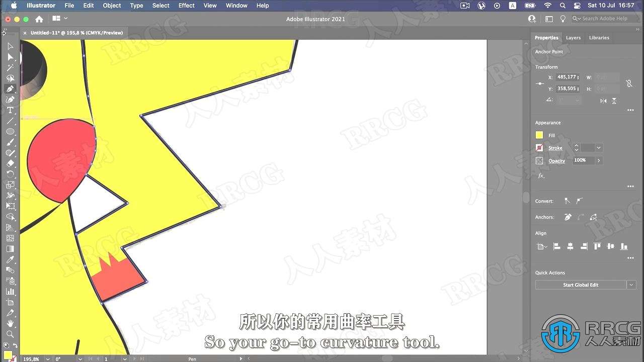Select the Blend tool

[10, 270]
